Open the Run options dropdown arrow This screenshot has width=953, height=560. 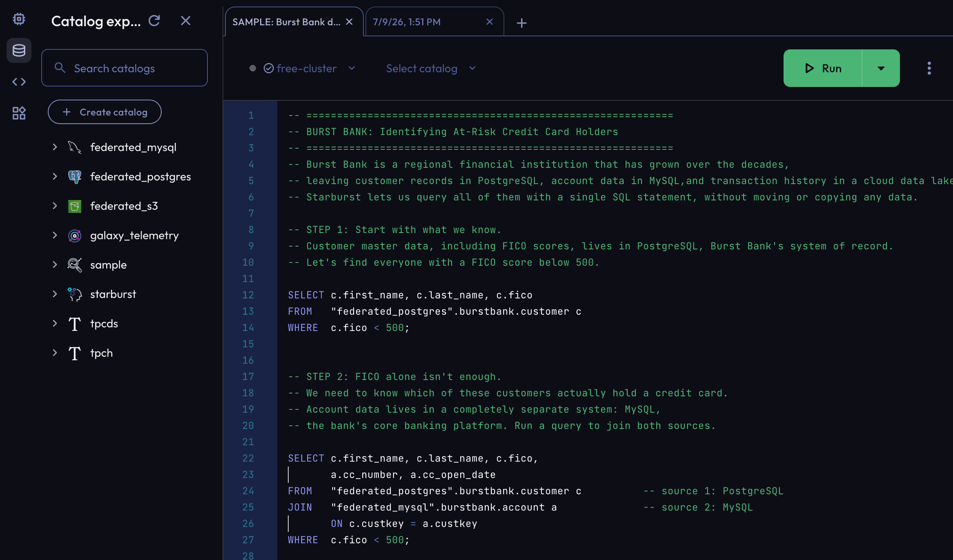(881, 68)
